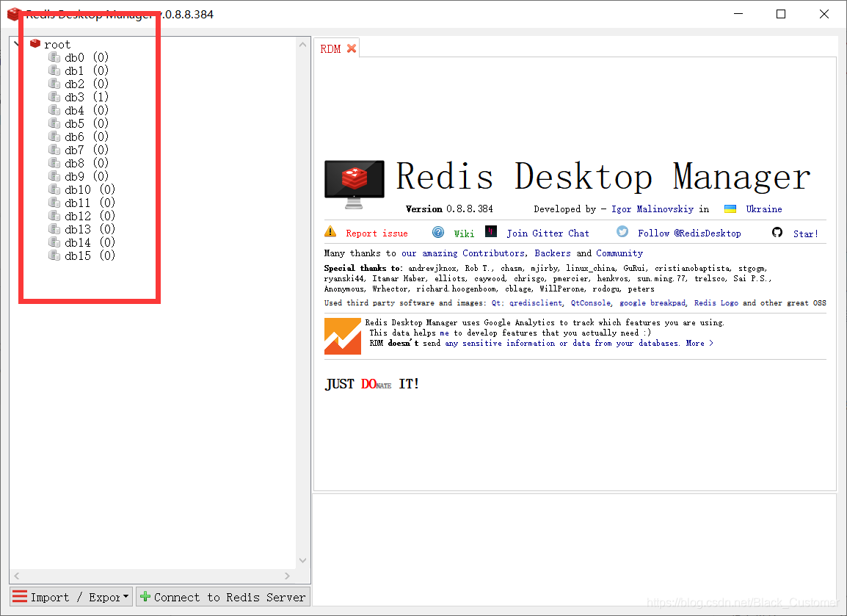Minimize the Redis Desktop Manager window
Image resolution: width=847 pixels, height=616 pixels.
(738, 14)
